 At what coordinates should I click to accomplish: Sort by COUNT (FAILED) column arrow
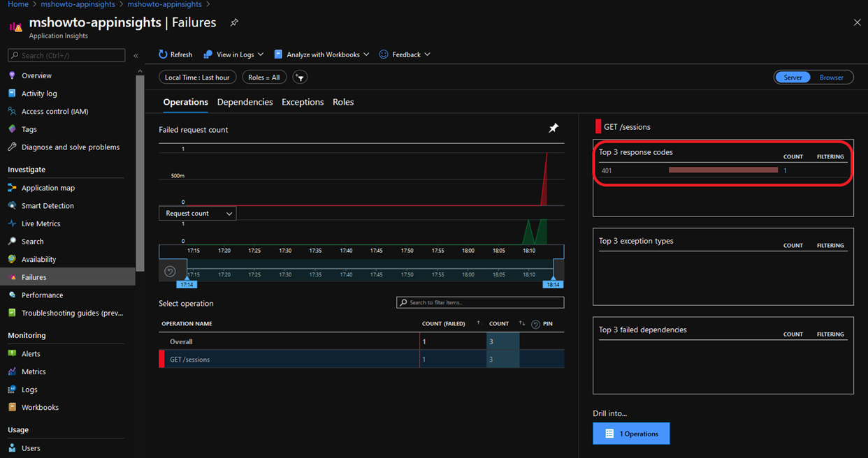[x=479, y=323]
